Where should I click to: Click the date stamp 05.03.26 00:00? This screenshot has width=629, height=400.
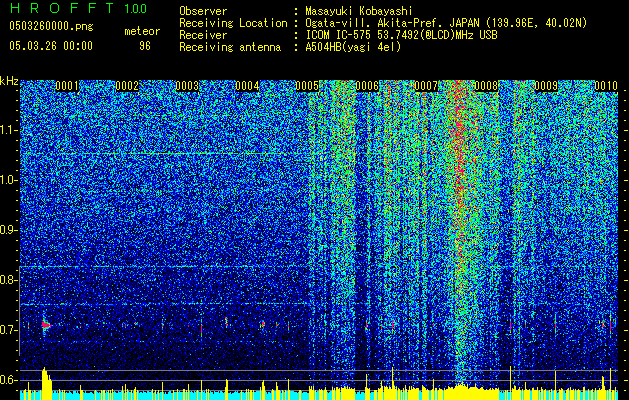click(x=51, y=45)
